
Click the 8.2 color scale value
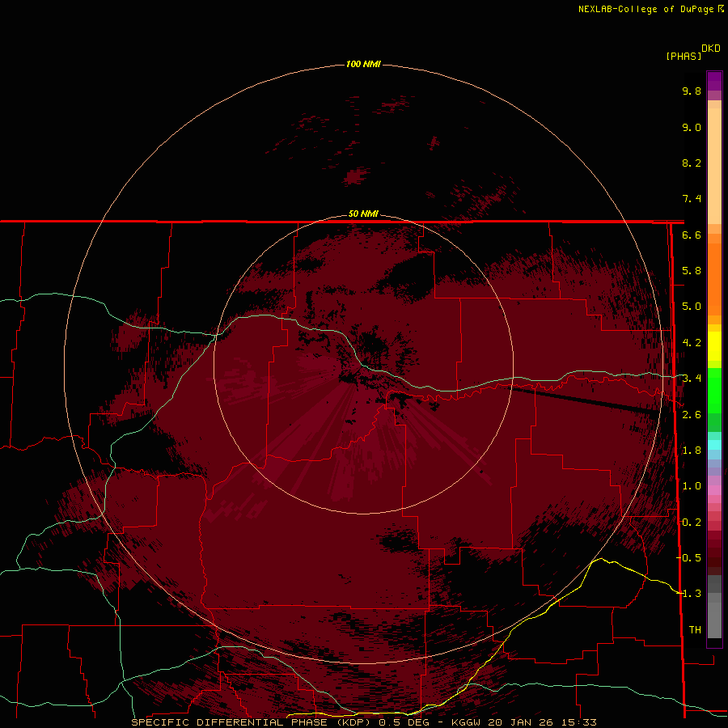(692, 163)
